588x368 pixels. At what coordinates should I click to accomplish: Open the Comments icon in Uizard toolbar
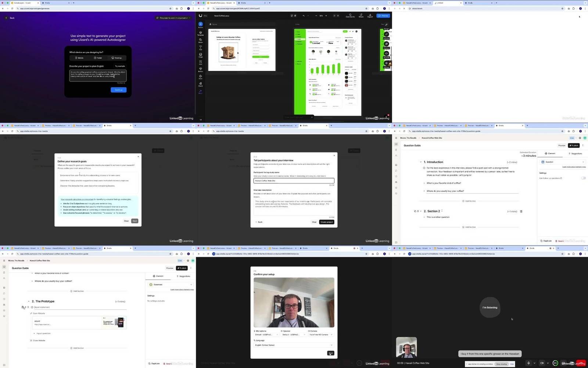[350, 15]
